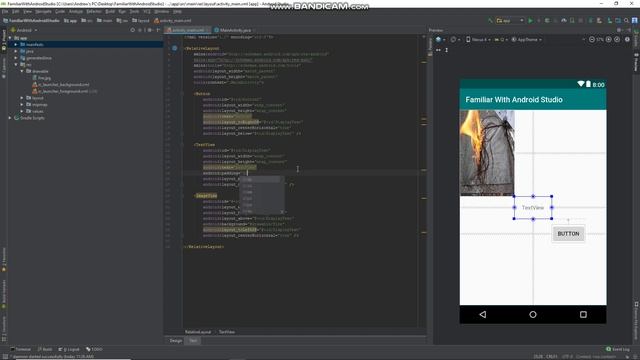
Task: Click the profiler icon in top toolbar
Action: tap(564, 20)
